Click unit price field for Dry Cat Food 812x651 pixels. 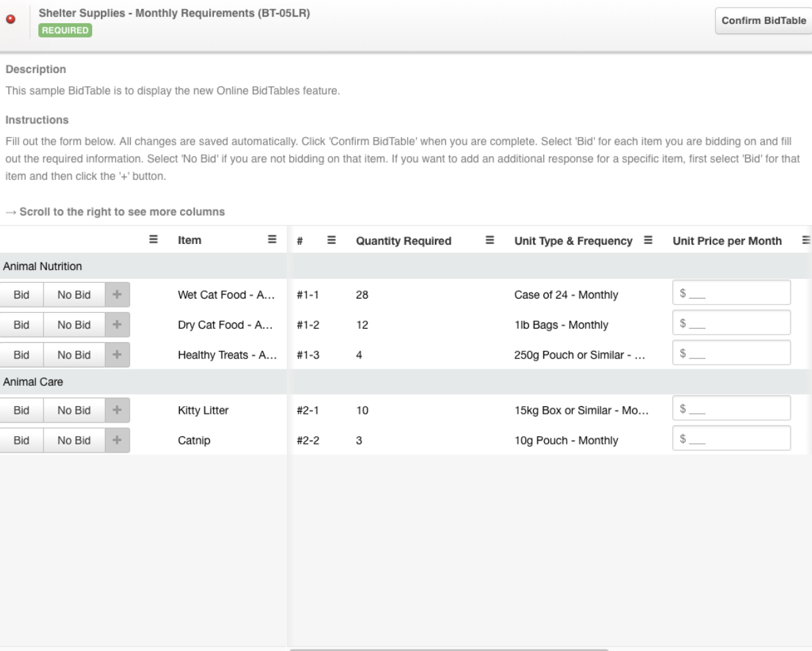pyautogui.click(x=732, y=322)
